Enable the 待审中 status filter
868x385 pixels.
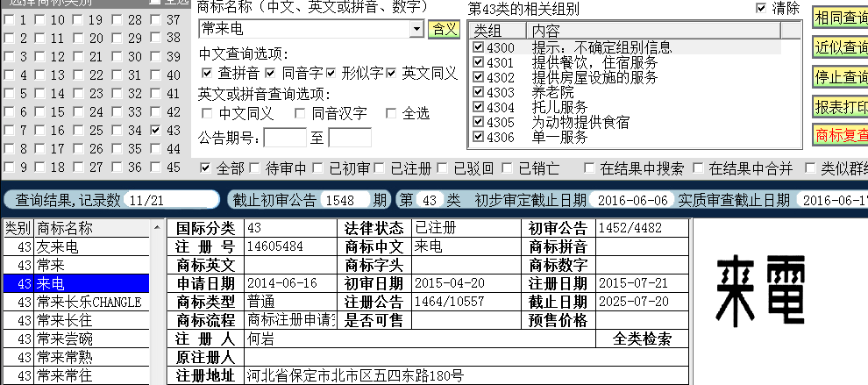tap(254, 168)
